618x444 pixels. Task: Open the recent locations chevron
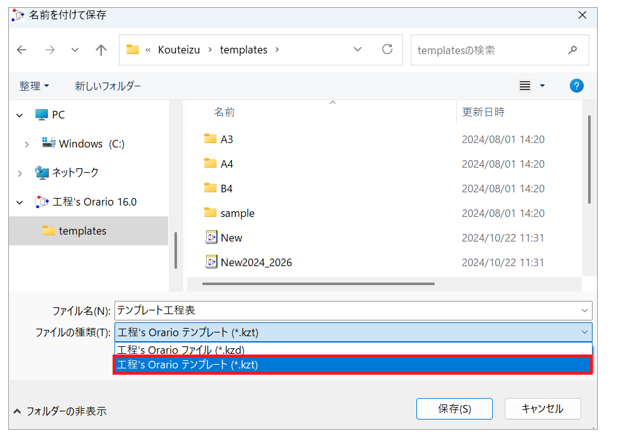click(x=74, y=50)
